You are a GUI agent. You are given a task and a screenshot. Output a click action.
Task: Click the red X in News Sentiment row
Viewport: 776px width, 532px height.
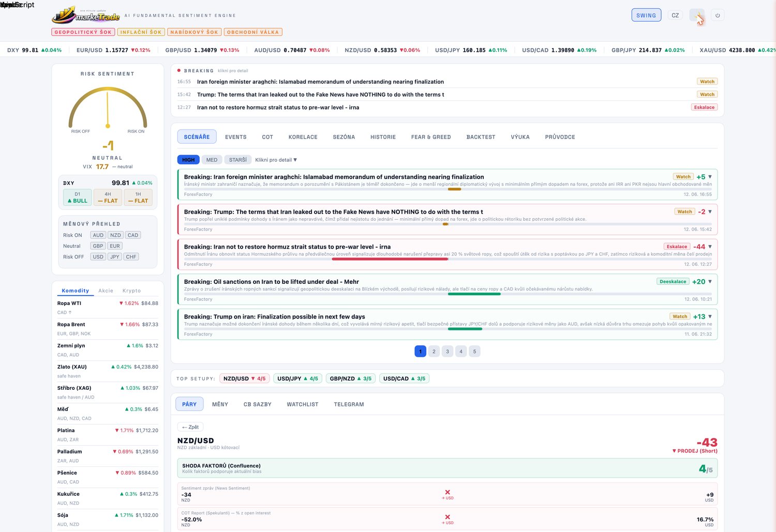click(447, 492)
